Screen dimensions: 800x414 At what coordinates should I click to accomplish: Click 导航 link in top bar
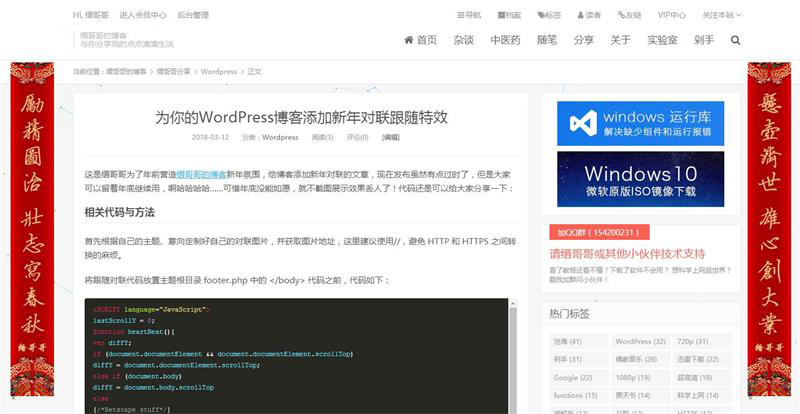click(x=469, y=15)
